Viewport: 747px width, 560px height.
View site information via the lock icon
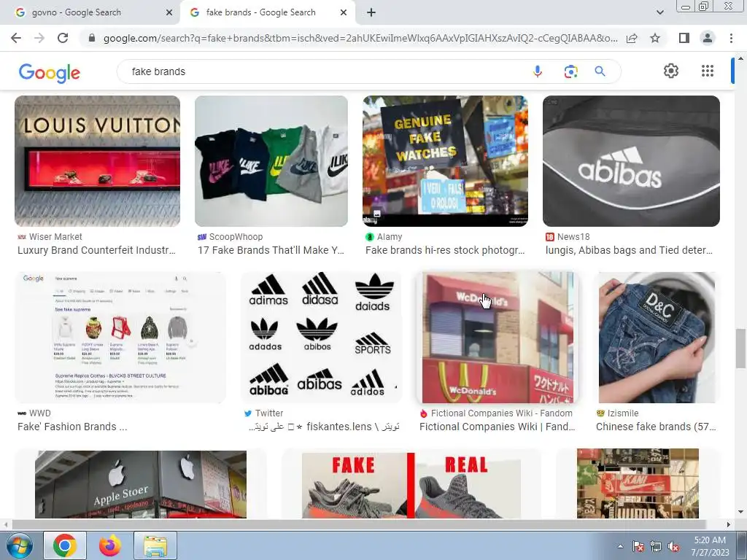click(x=92, y=38)
